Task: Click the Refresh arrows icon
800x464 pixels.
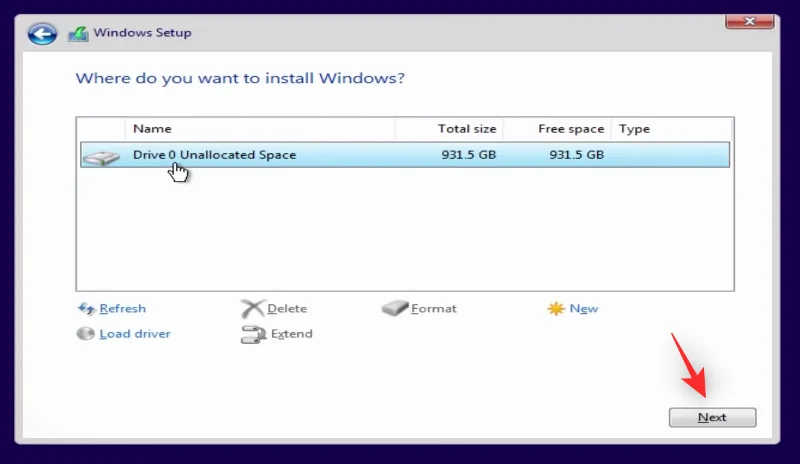Action: coord(86,308)
